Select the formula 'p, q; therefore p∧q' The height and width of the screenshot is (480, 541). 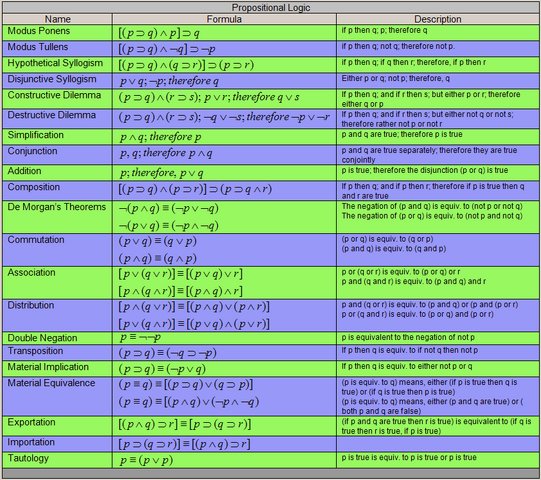coord(166,153)
